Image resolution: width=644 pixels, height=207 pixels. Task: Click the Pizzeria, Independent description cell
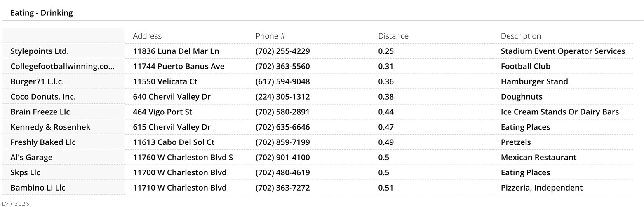click(541, 188)
